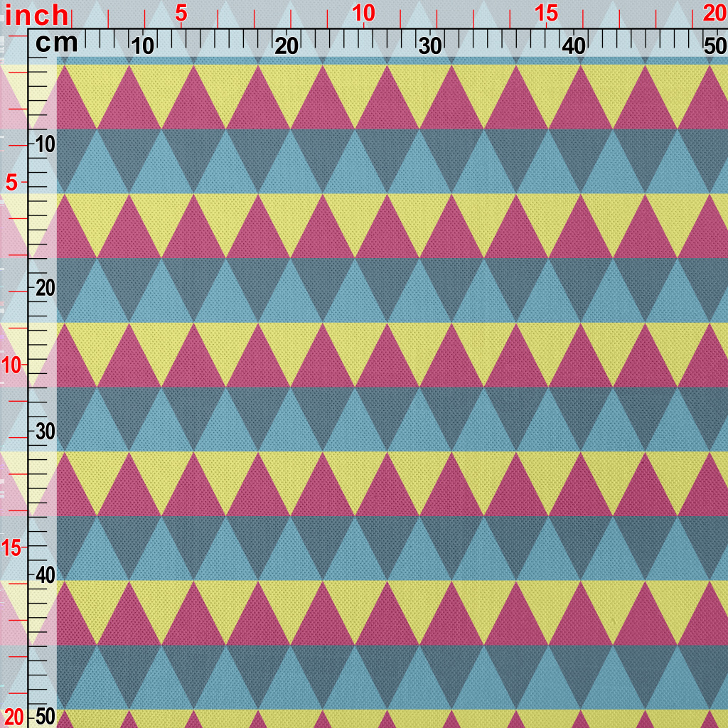This screenshot has width=728, height=728.
Task: Select red "10" on horizontal inch ruler
Action: click(363, 14)
